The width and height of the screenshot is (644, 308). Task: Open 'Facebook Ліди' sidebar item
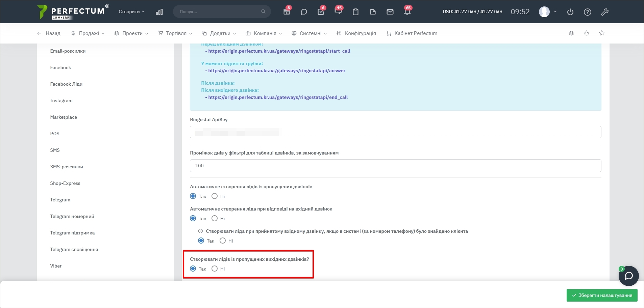click(x=66, y=84)
